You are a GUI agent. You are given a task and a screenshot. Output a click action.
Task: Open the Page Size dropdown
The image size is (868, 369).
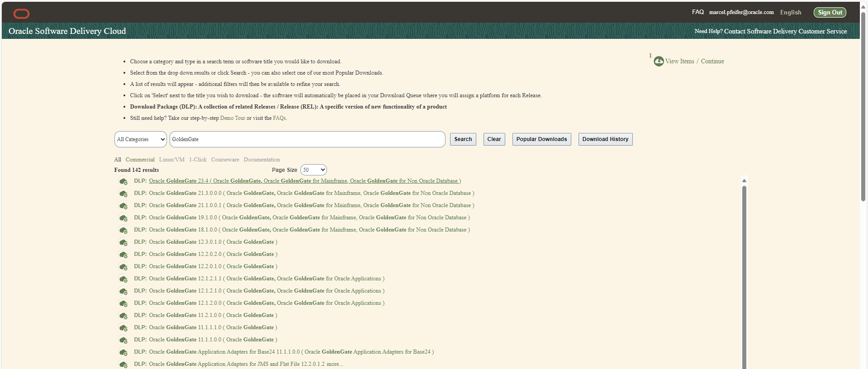pos(313,170)
